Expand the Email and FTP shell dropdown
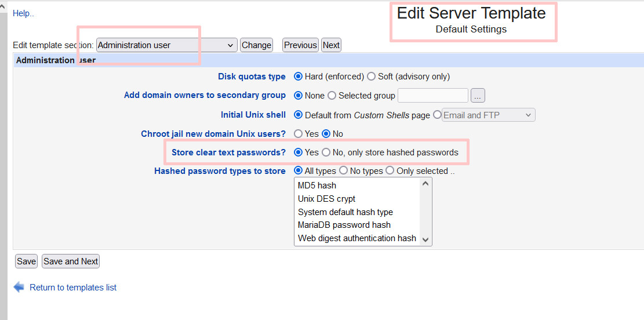Image resolution: width=644 pixels, height=320 pixels. pos(488,115)
